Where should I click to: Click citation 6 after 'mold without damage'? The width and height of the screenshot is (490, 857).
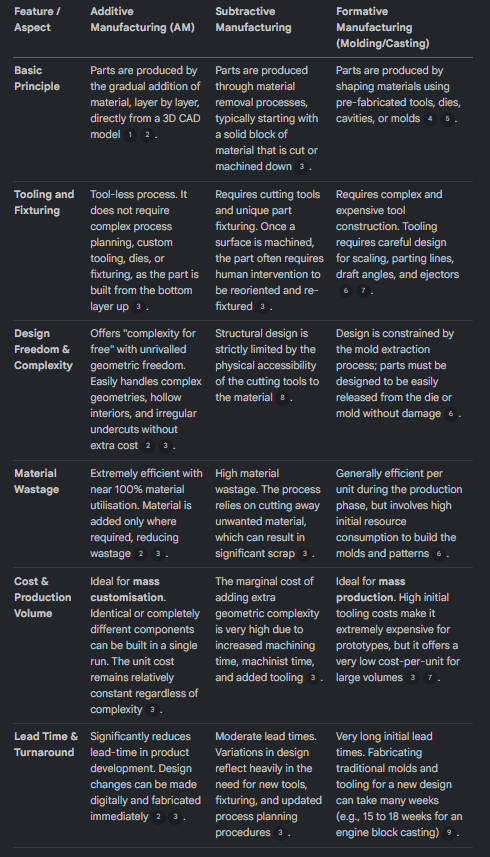click(x=451, y=414)
